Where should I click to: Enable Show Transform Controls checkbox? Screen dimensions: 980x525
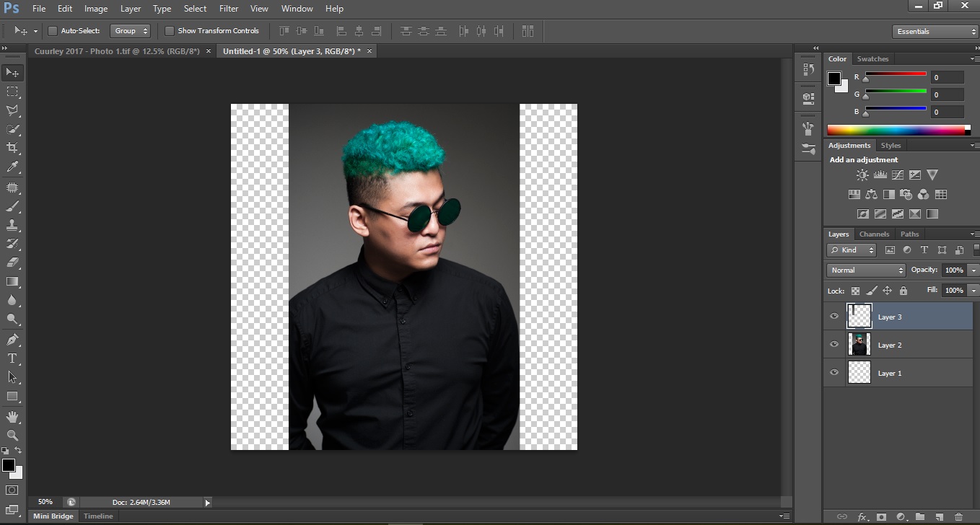[170, 31]
